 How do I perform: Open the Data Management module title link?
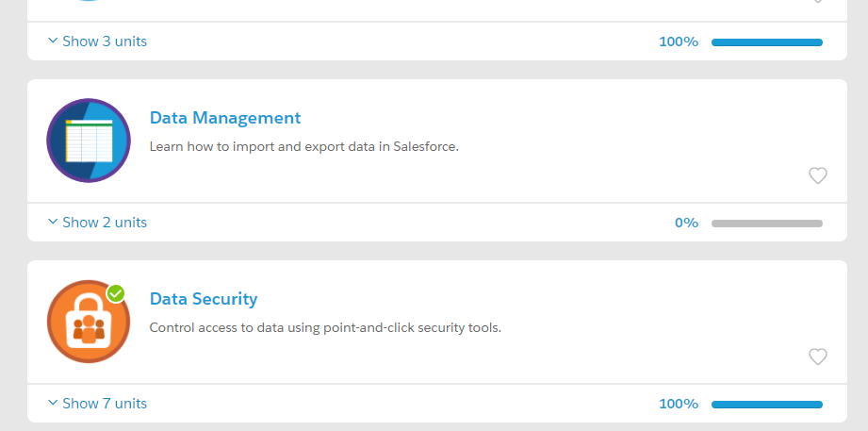(x=225, y=118)
